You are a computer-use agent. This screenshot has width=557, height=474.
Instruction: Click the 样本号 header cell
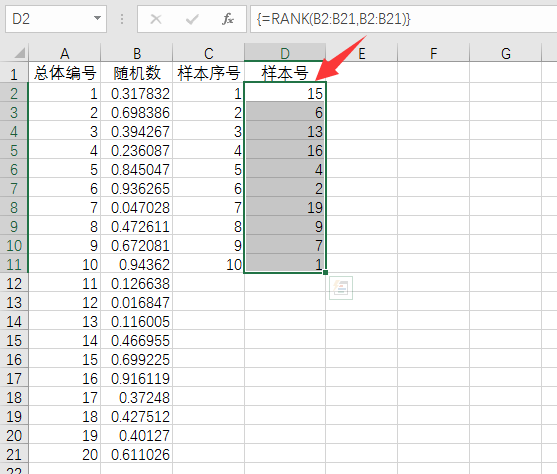(285, 72)
